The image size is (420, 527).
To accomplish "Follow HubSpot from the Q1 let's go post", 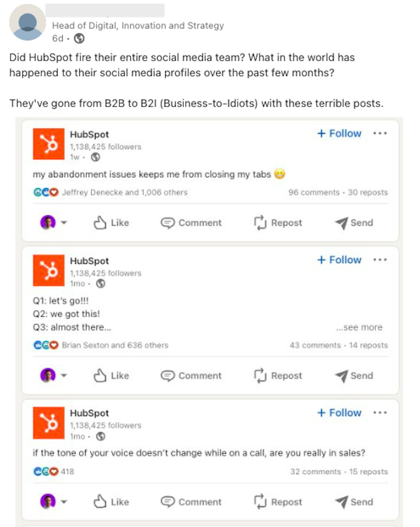I will 339,260.
